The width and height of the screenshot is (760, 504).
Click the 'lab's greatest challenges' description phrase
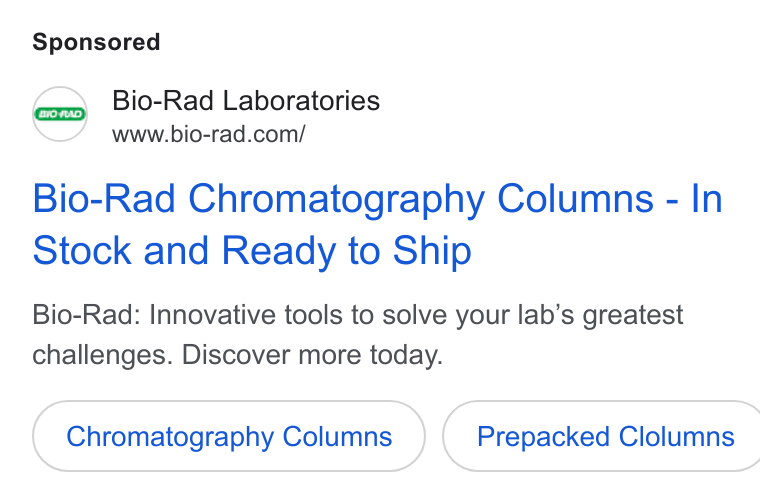(x=358, y=335)
